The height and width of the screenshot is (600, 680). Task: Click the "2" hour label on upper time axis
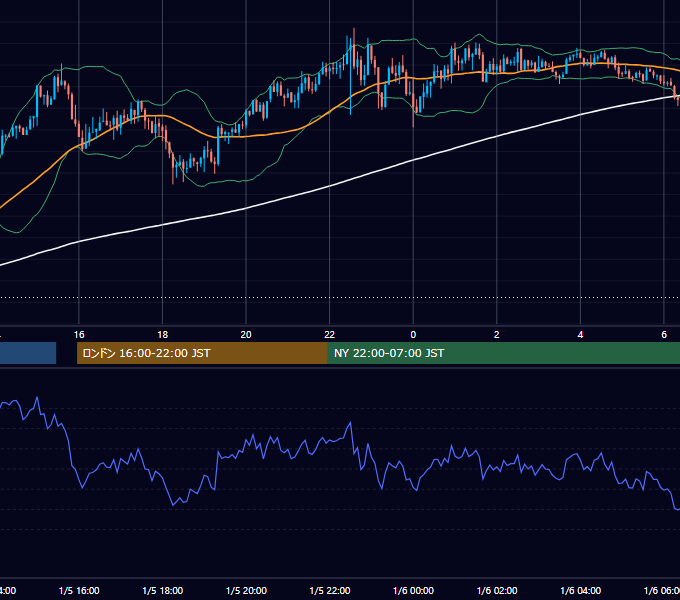(x=497, y=335)
